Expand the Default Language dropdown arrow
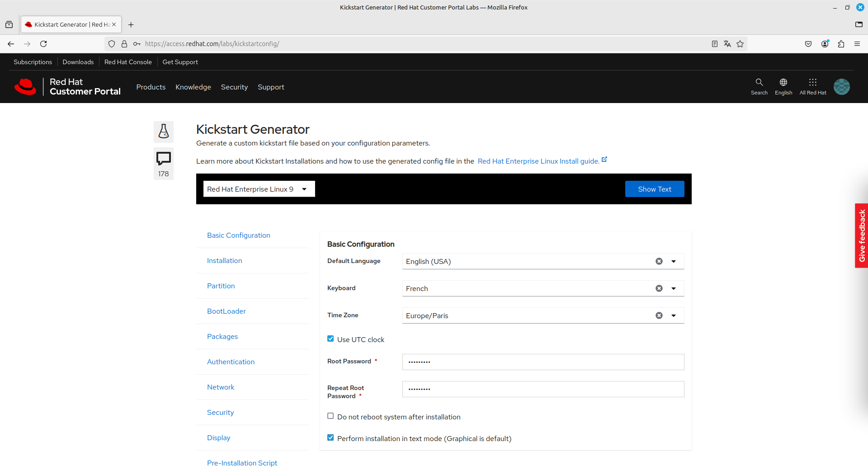The image size is (868, 470). 674,261
